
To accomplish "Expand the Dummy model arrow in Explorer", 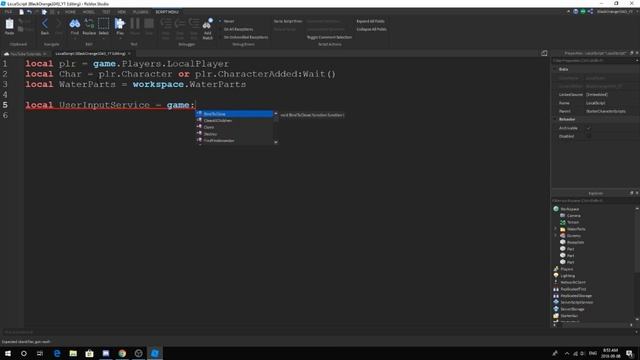I will pos(555,236).
